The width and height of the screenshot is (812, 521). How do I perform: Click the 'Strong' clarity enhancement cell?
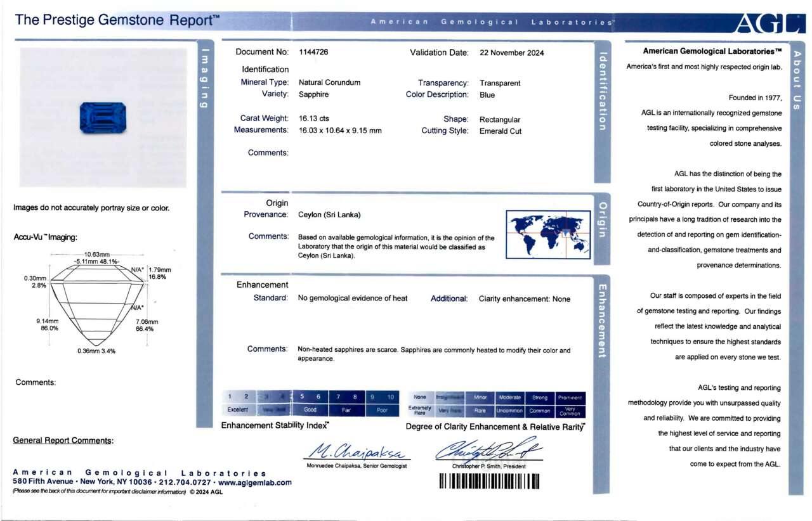pyautogui.click(x=540, y=397)
